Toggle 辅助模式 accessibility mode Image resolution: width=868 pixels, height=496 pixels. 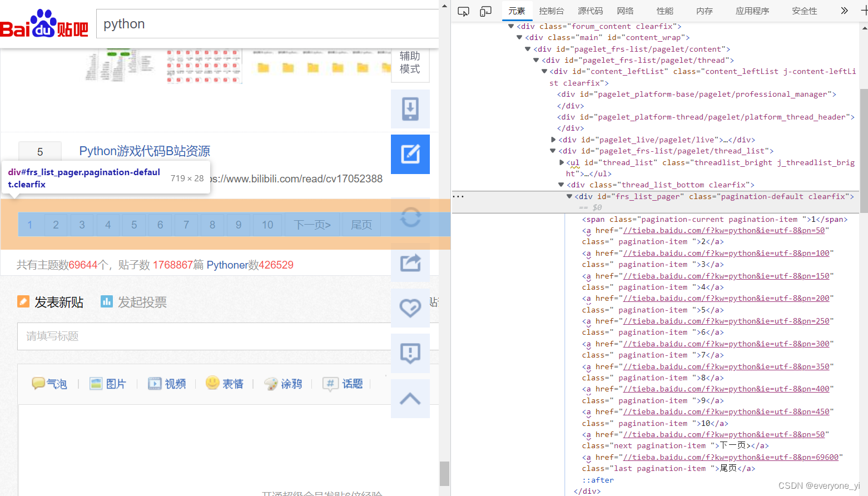(410, 62)
